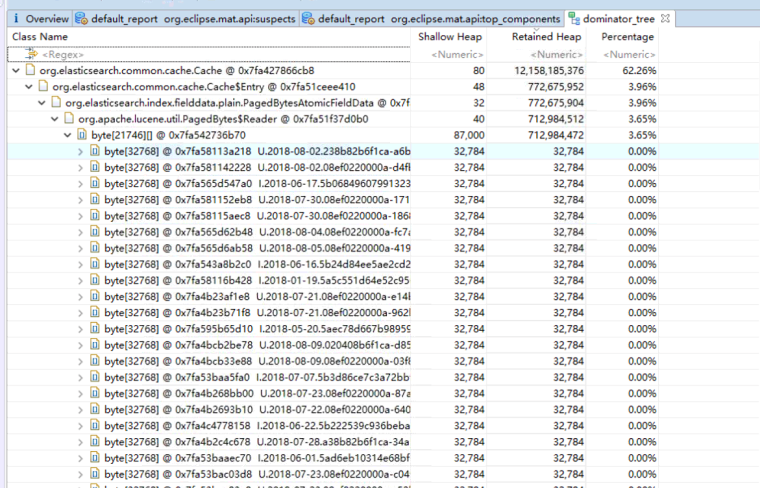This screenshot has width=760, height=488.
Task: Click array icon of byte[32768] @ 0x7fa4bcb2be78
Action: tap(95, 345)
